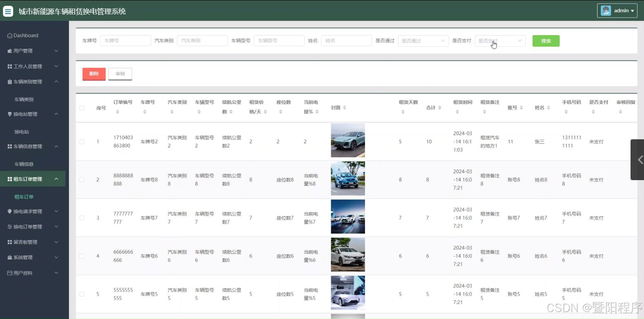Click the 用户管理 sidebar icon
Screen dimensions: 644x319
click(10, 51)
